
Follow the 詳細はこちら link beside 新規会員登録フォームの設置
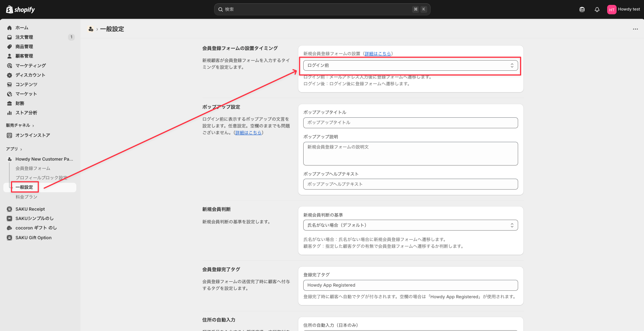pos(378,54)
